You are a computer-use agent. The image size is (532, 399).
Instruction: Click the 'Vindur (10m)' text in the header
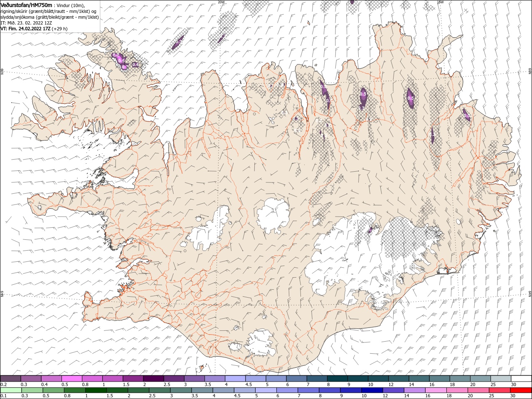click(70, 5)
